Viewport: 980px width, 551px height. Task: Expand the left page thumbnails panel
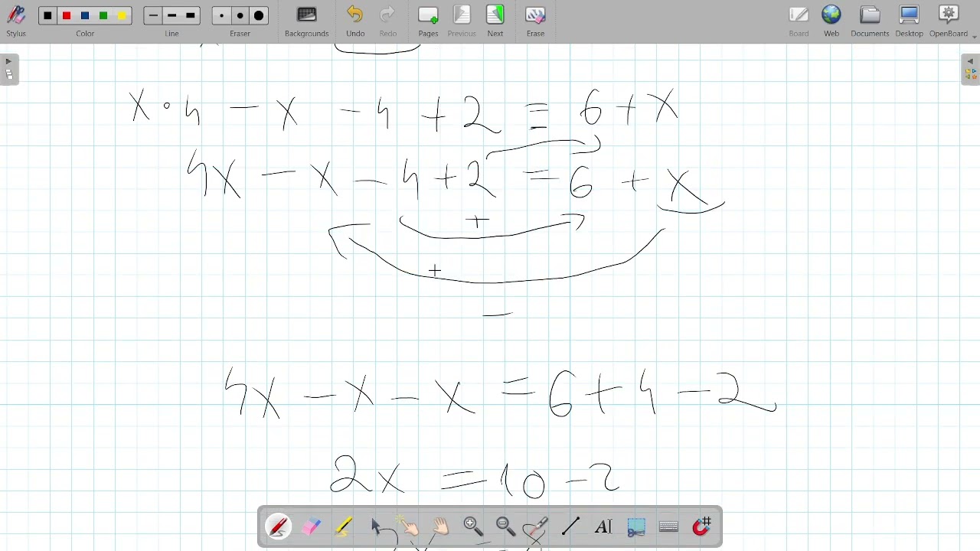click(x=9, y=70)
